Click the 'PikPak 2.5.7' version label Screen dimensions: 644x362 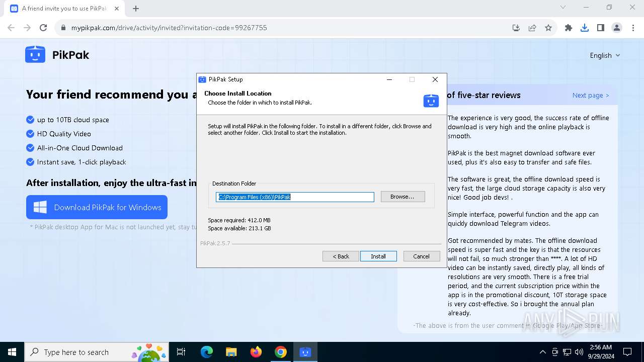215,243
